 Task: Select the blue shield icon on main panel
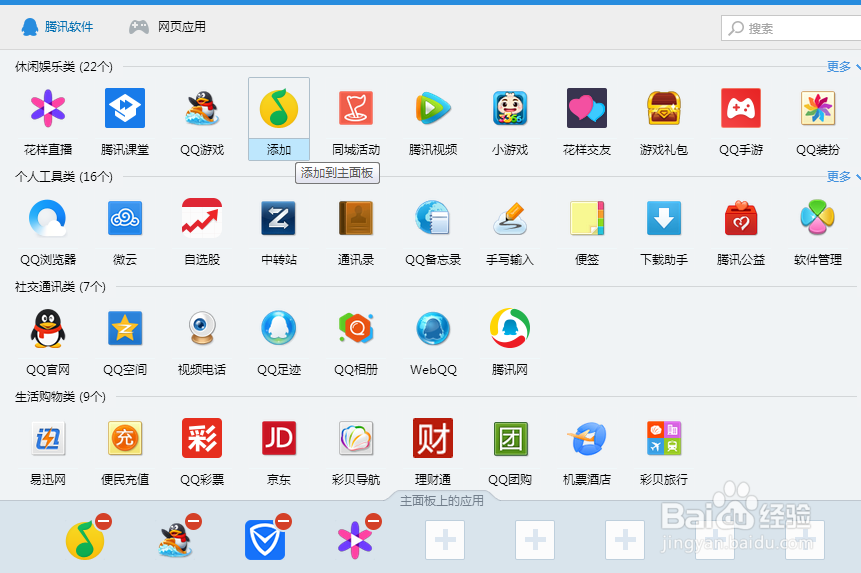265,541
